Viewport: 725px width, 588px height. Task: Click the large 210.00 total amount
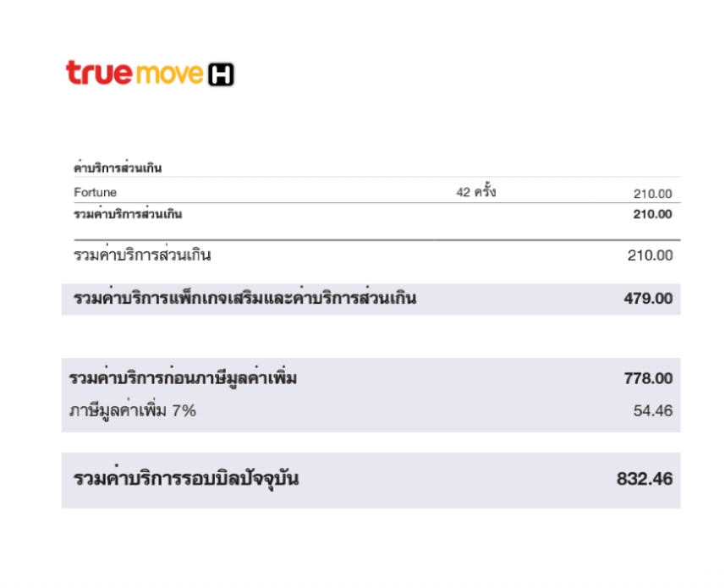click(x=650, y=256)
